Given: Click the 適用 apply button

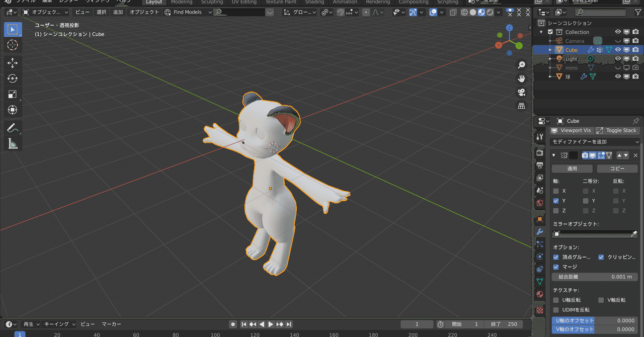Looking at the screenshot, I should click(572, 169).
